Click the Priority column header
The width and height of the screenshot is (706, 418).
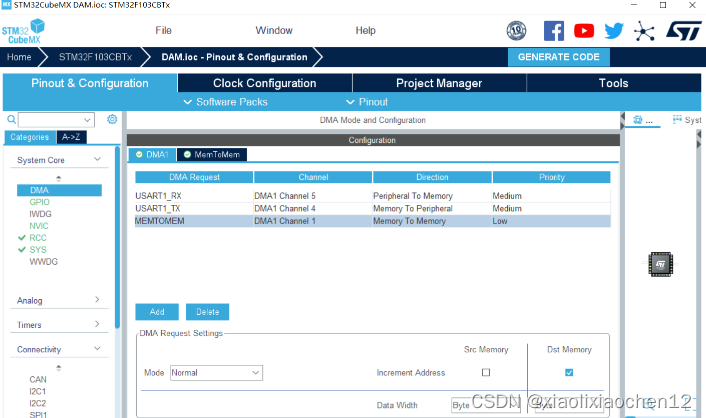click(552, 177)
